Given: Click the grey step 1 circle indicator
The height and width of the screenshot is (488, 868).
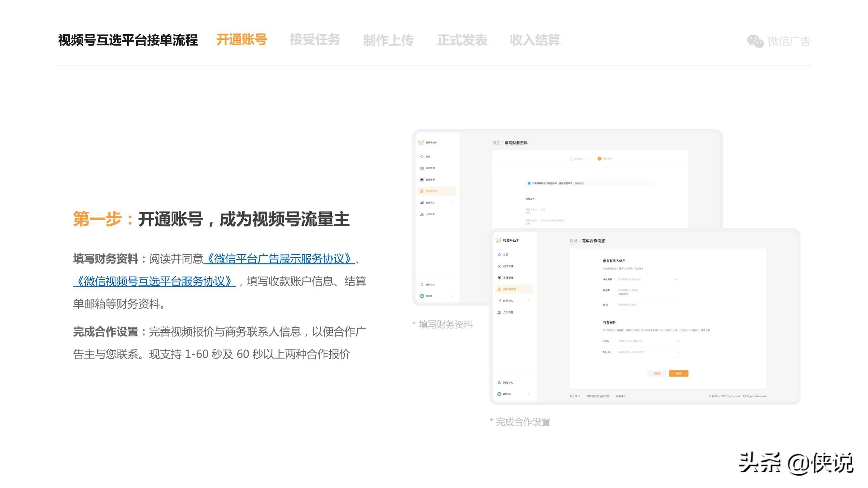Looking at the screenshot, I should point(571,159).
